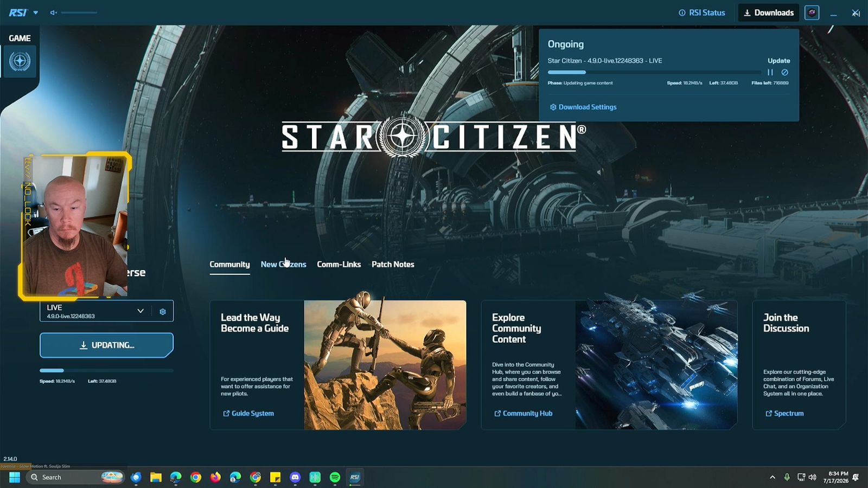This screenshot has width=868, height=488.
Task: Open the account avatar menu
Action: pos(812,12)
